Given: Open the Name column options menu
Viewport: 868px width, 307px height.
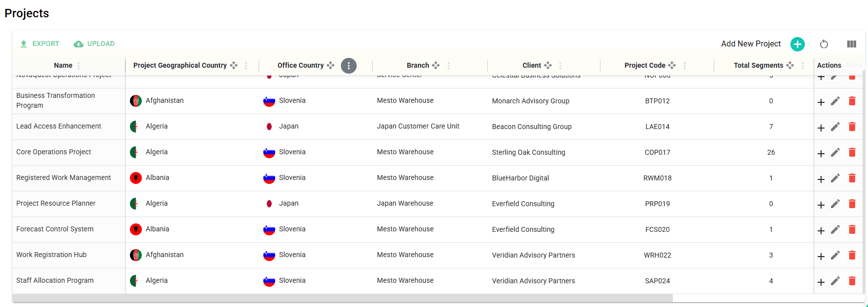Looking at the screenshot, I should pyautogui.click(x=79, y=66).
